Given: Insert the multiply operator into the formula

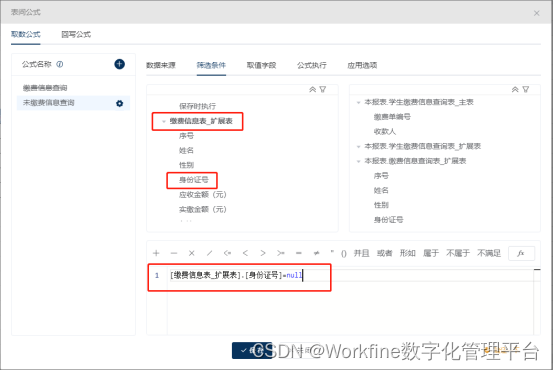Looking at the screenshot, I should pos(191,253).
